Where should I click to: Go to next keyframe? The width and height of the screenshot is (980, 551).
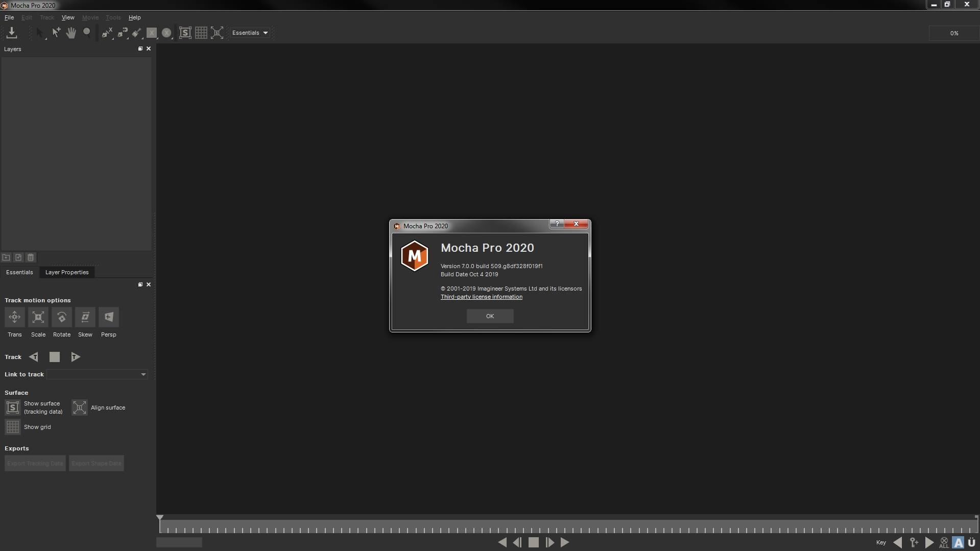[x=929, y=542]
